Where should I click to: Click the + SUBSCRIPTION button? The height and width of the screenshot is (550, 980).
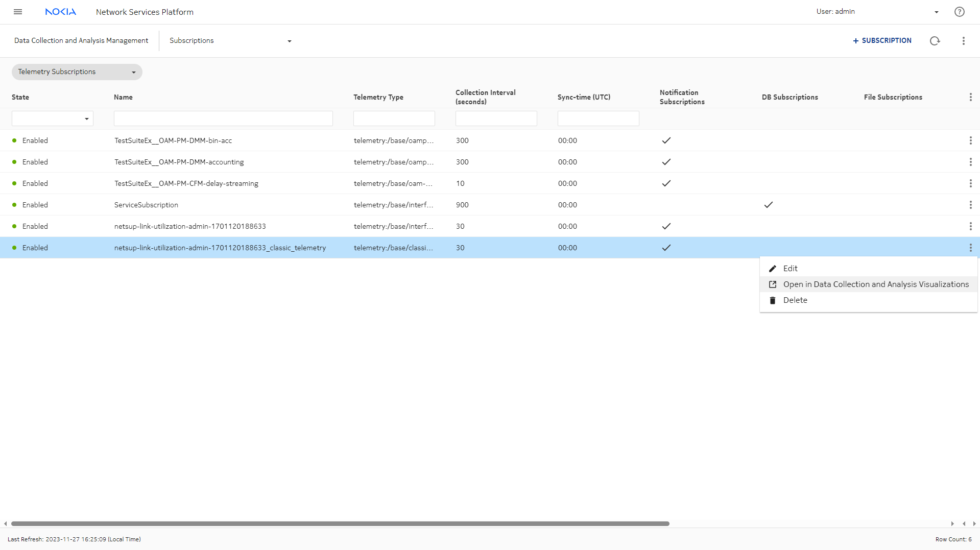(882, 41)
